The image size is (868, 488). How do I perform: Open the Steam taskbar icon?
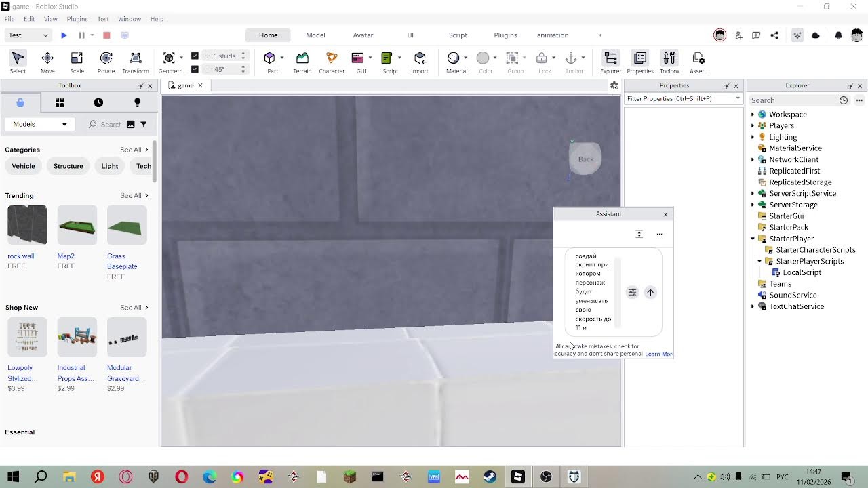(490, 477)
